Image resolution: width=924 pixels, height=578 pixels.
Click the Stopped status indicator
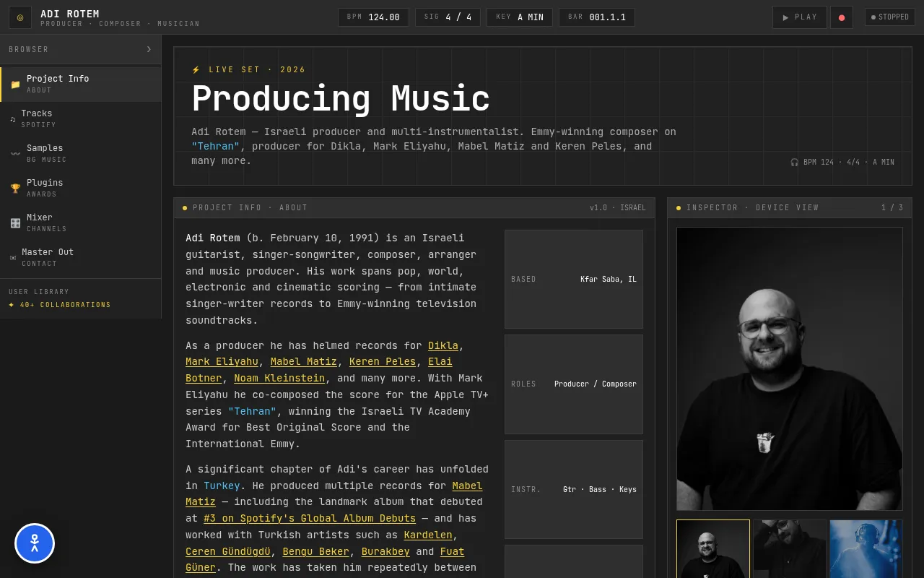pyautogui.click(x=890, y=17)
